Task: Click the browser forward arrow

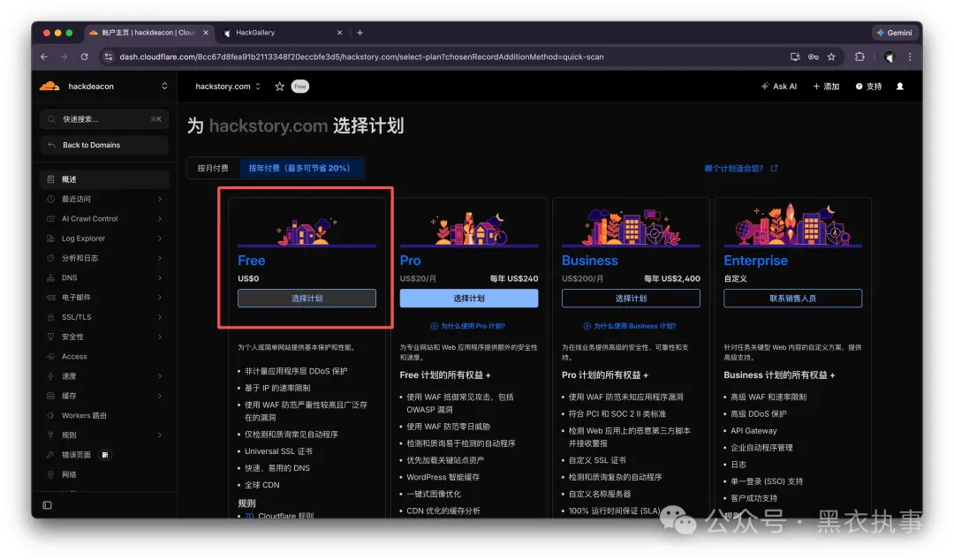Action: click(x=64, y=57)
